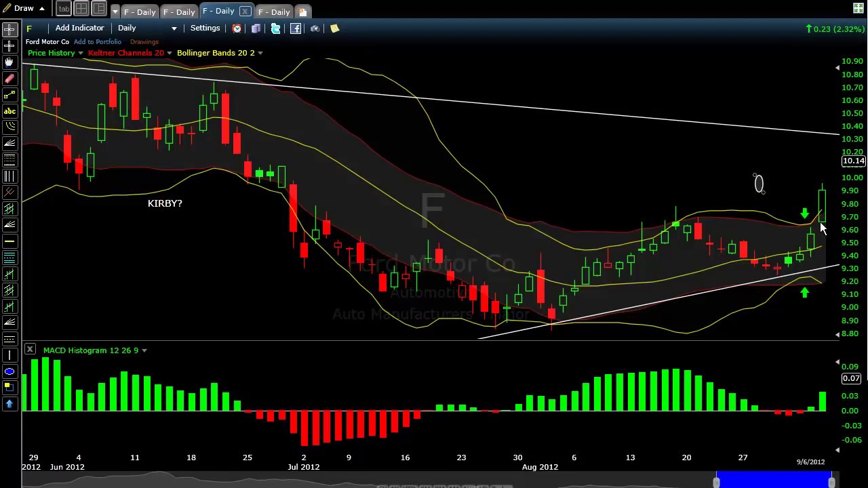Viewport: 868px width, 488px height.
Task: Click the 10.14 price axis label
Action: point(854,161)
